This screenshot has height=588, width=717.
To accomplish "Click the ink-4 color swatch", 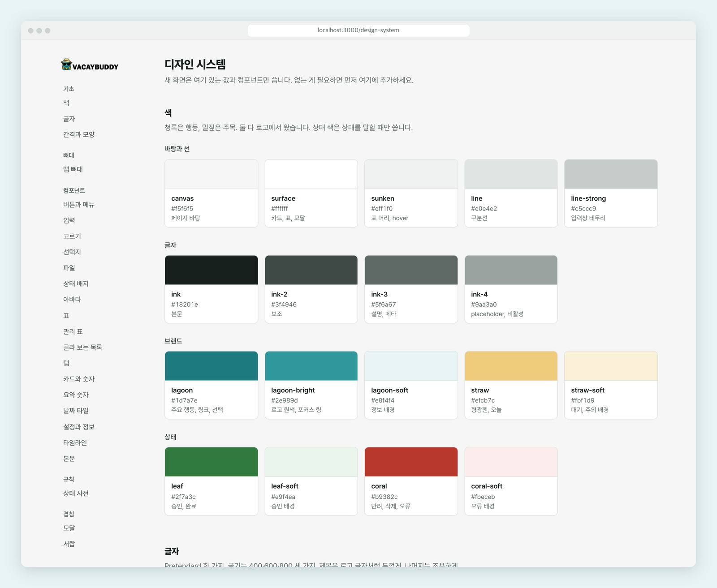I will click(511, 270).
